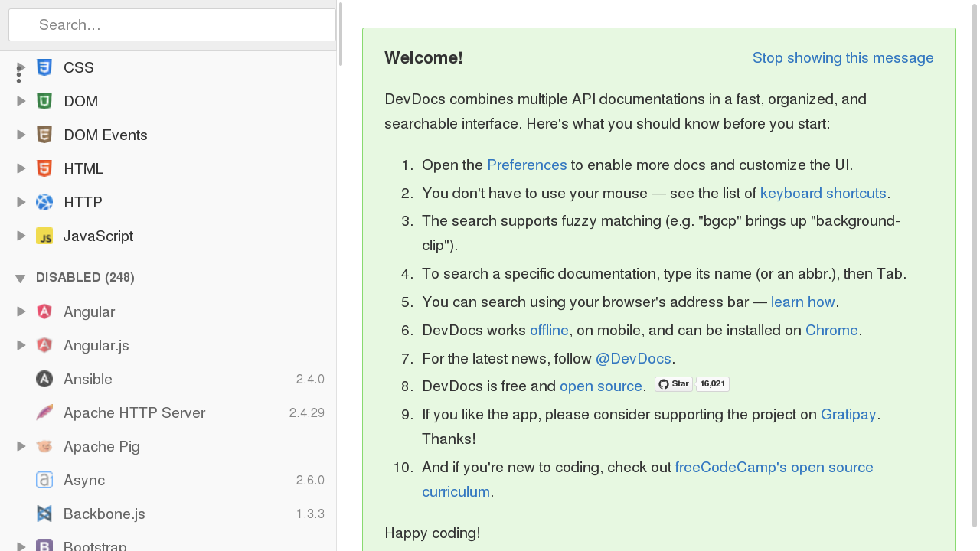Focus the Search input field
The width and height of the screenshot is (980, 551).
click(x=172, y=24)
